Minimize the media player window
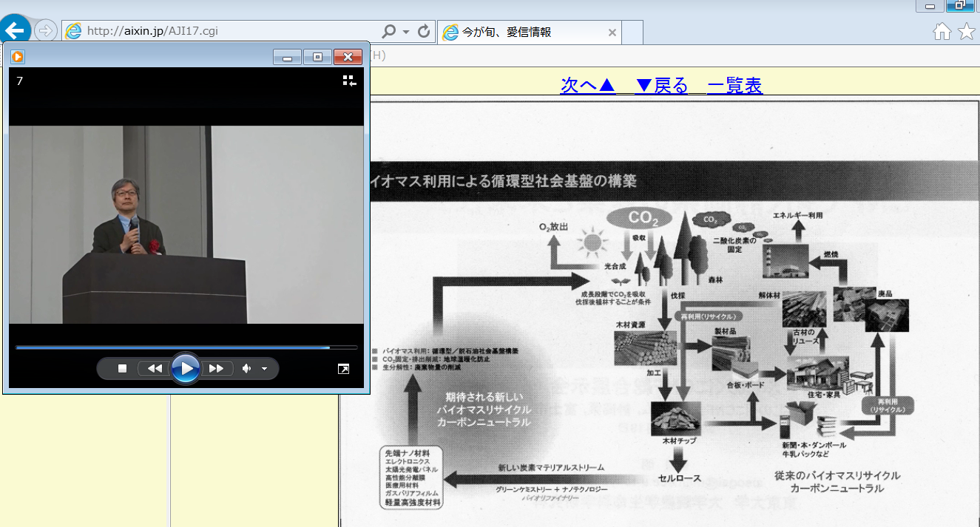Screen dimensions: 980x527 (287, 57)
